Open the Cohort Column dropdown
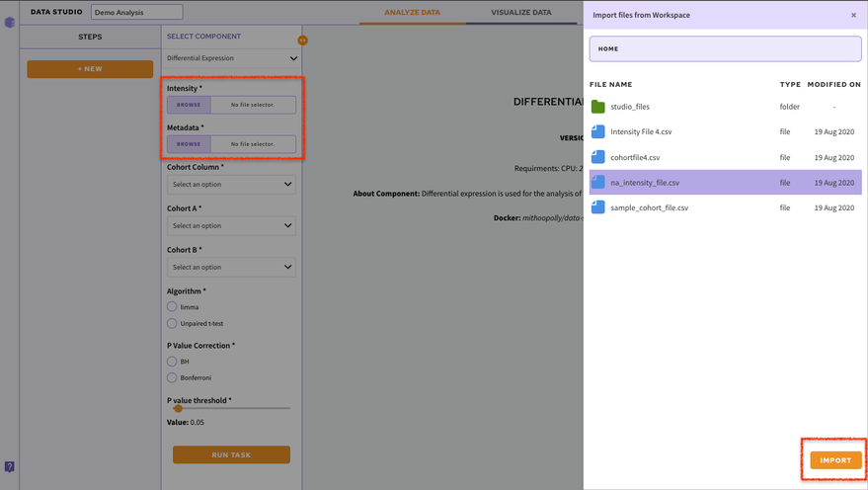The image size is (868, 490). tap(231, 185)
